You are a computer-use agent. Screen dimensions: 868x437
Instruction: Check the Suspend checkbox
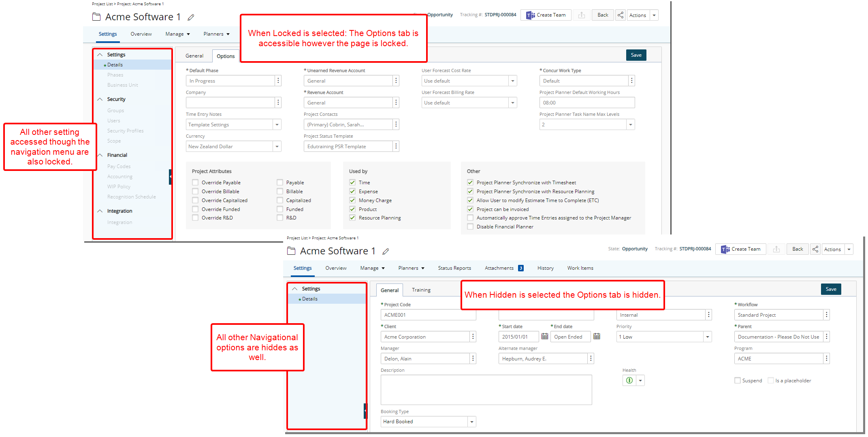[x=738, y=380]
